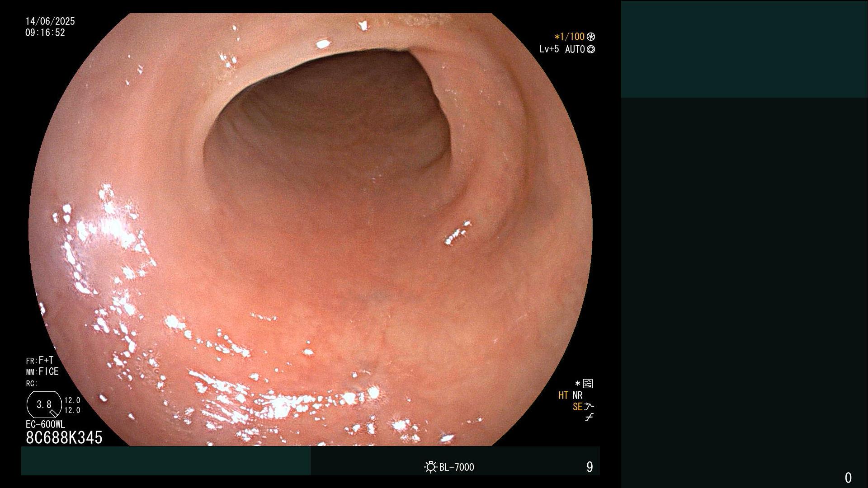Click the shutter speed icon beside 1/100

click(591, 37)
